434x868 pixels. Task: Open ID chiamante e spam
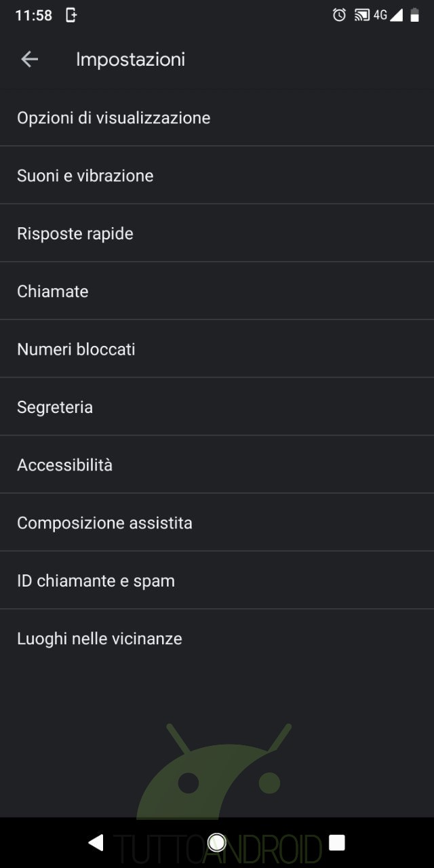[96, 580]
